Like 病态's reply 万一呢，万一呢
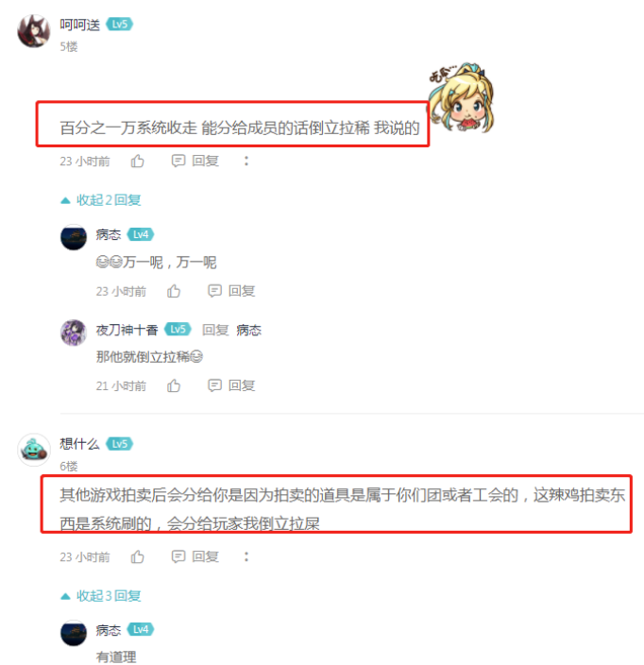The width and height of the screenshot is (644, 665). click(174, 291)
